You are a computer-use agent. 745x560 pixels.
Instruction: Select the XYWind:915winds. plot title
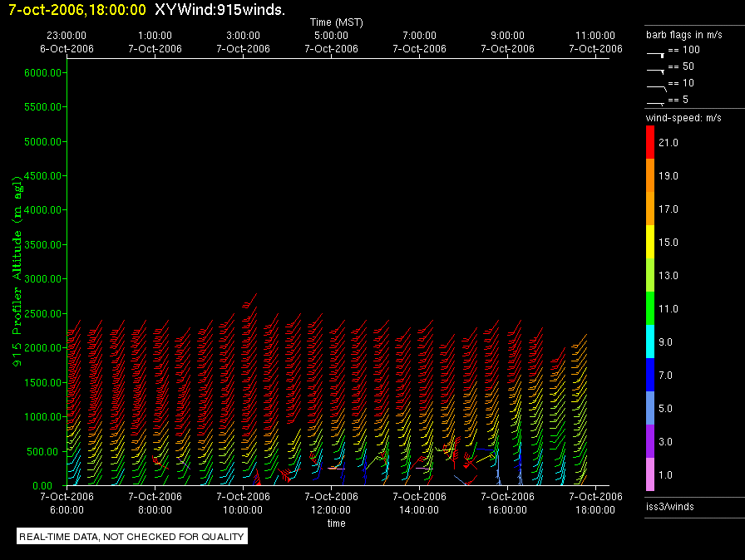click(x=220, y=10)
